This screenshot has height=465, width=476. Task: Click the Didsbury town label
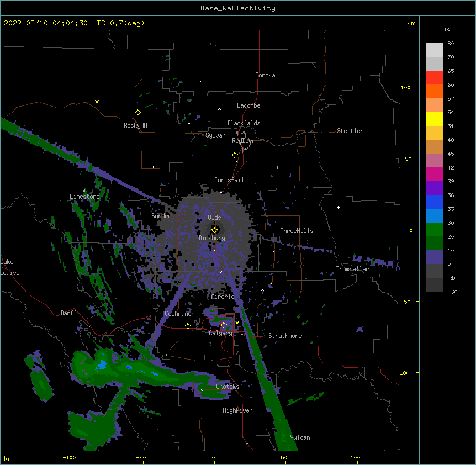click(212, 238)
